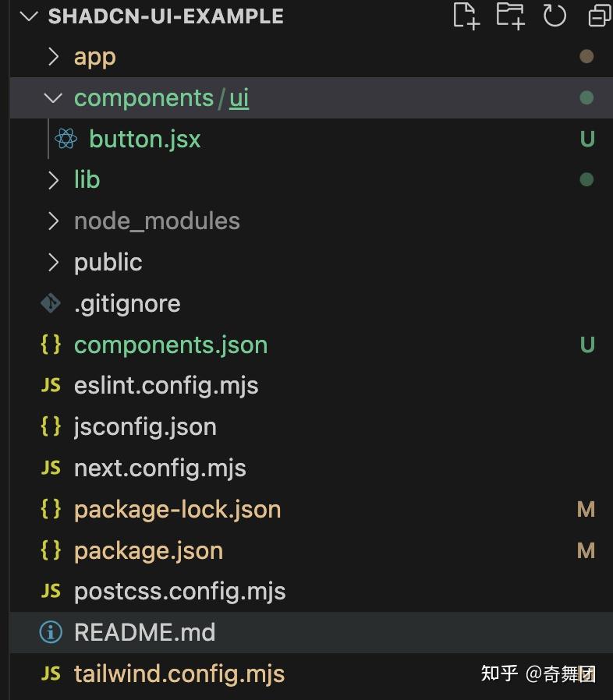Click the git icon beside .gitignore

tap(51, 303)
